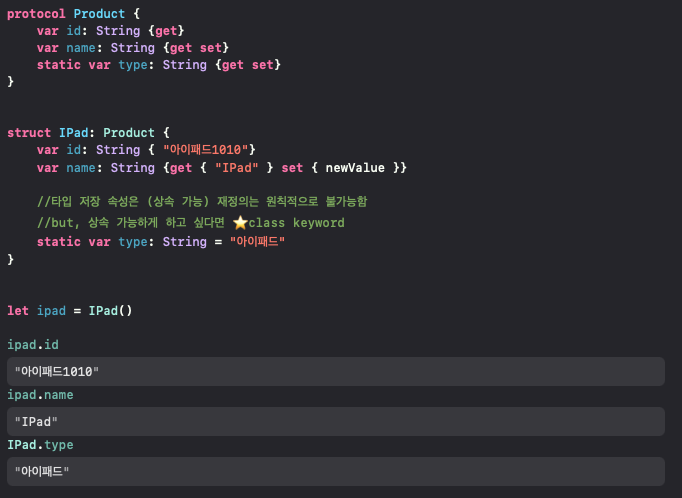Click the word newValue in the setter
Image resolution: width=682 pixels, height=498 pixels.
355,168
